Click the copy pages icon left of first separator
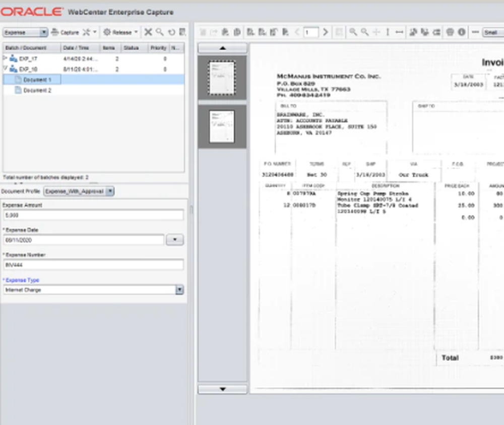Image resolution: width=504 pixels, height=425 pixels. point(237,32)
